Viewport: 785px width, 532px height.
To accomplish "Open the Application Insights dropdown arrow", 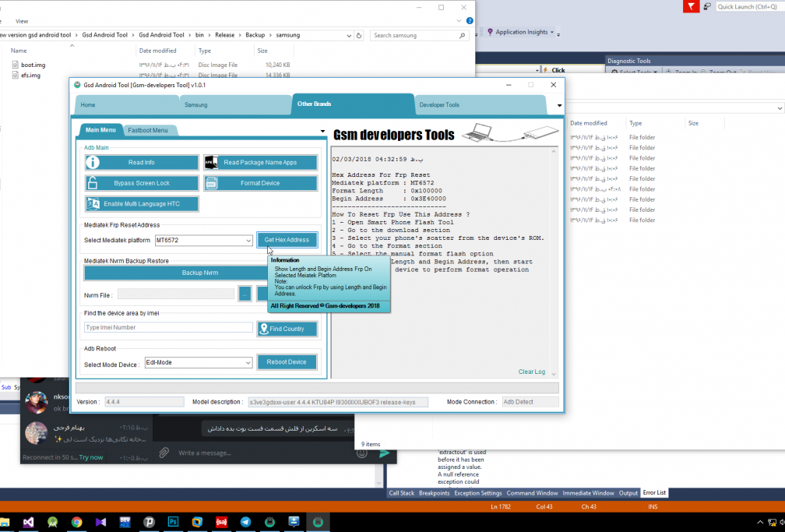I will click(x=552, y=32).
